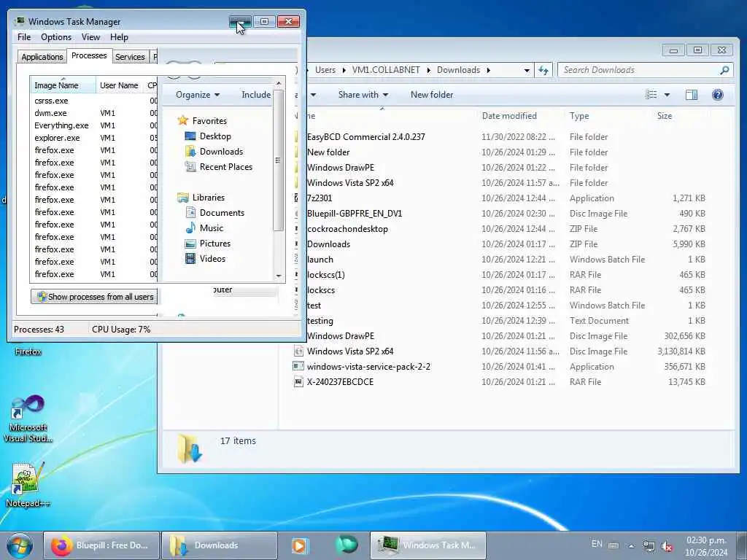Show hidden tray icons arrow
747x560 pixels.
632,546
